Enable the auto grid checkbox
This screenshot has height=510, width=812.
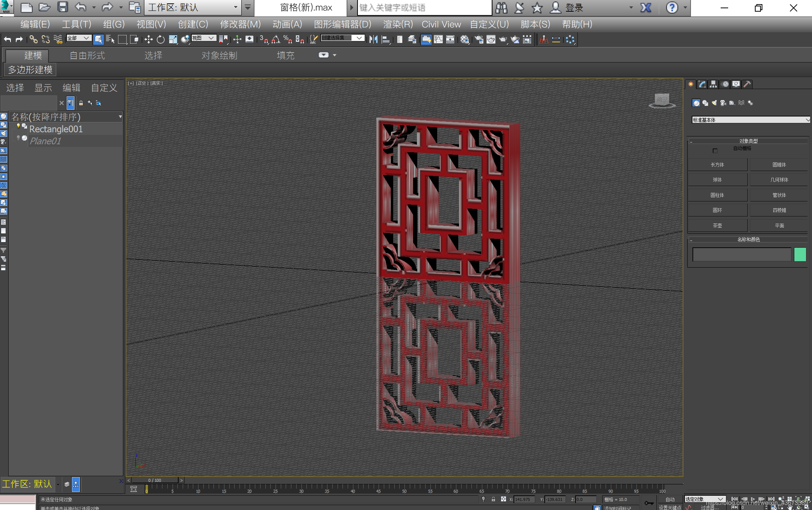point(715,151)
